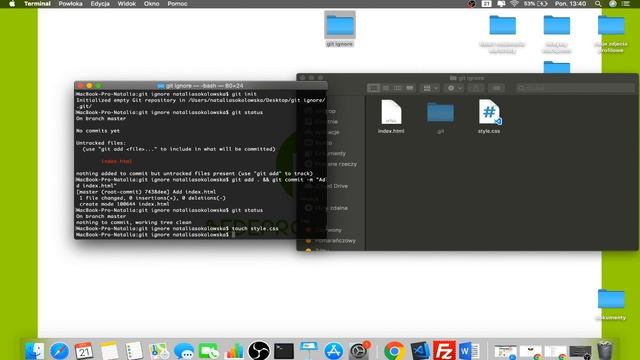Click the red index.html untracked file text
The width and height of the screenshot is (640, 360).
[117, 161]
